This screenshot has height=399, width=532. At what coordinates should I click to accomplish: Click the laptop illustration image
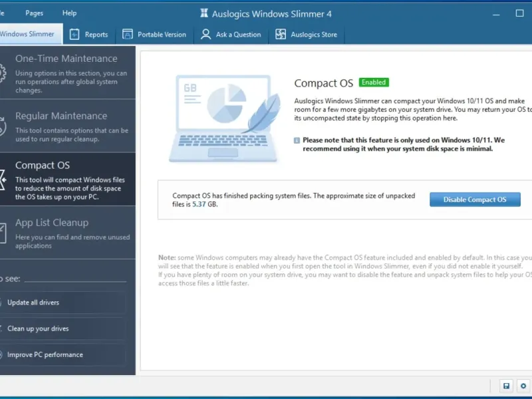point(225,118)
